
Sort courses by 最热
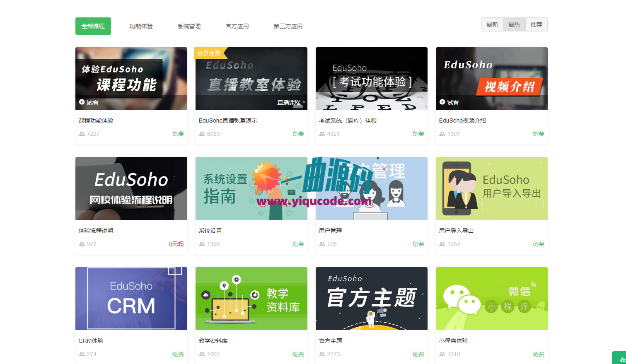coord(515,24)
